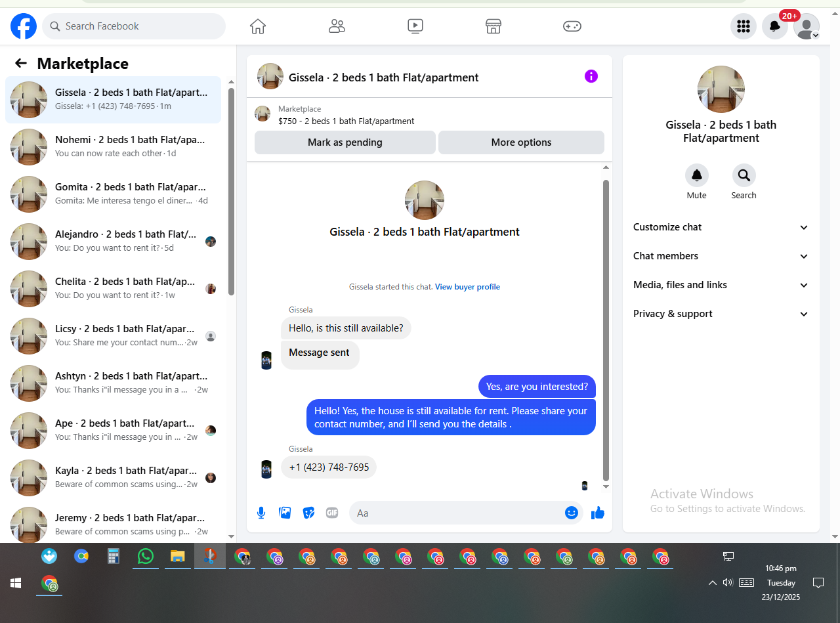This screenshot has width=840, height=623.
Task: Open the View buyer profile link
Action: click(x=467, y=287)
